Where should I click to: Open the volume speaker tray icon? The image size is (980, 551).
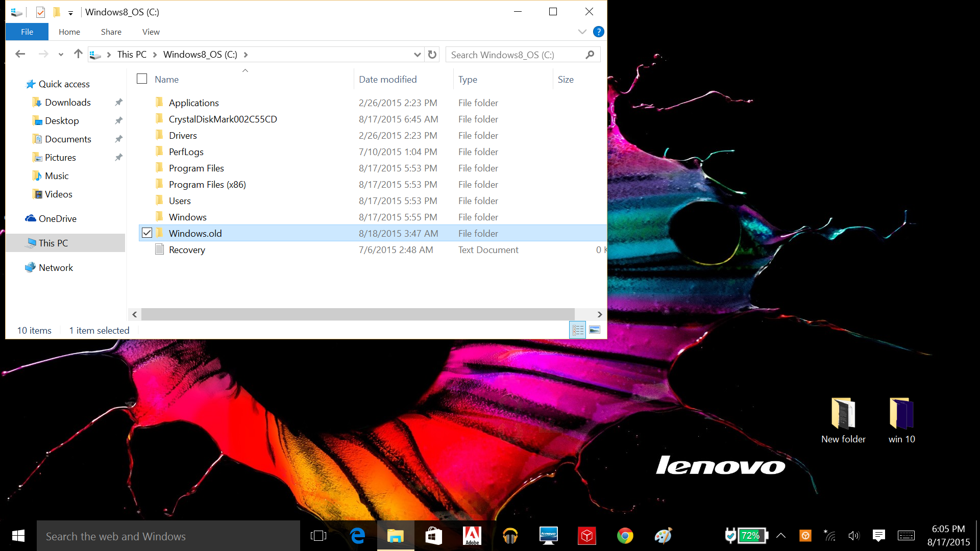(854, 536)
